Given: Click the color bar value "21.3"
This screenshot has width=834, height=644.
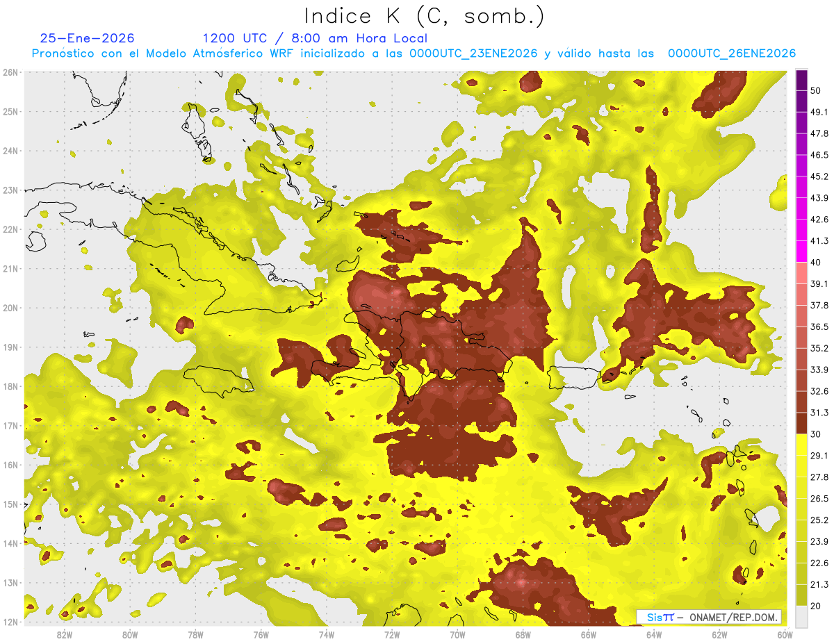Looking at the screenshot, I should click(x=819, y=585).
